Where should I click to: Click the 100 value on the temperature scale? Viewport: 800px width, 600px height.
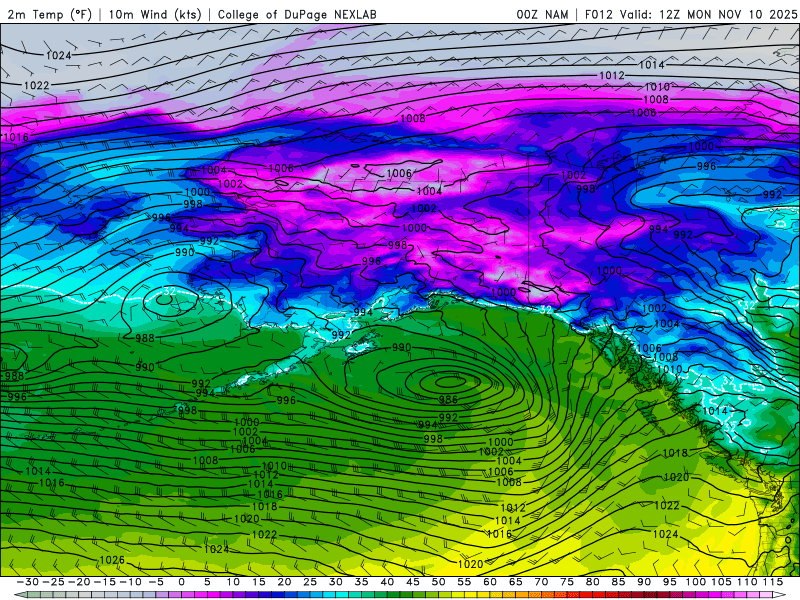click(695, 582)
